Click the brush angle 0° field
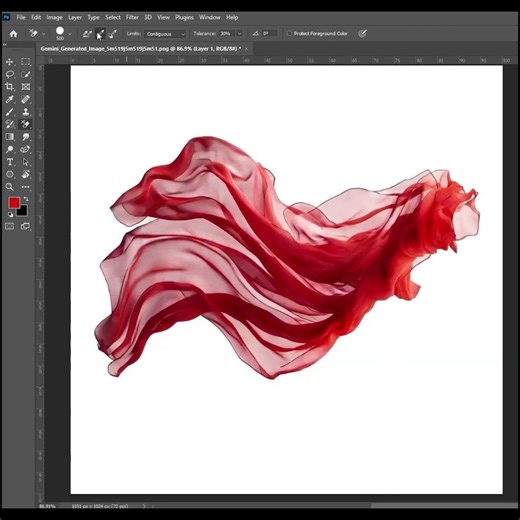Image resolution: width=520 pixels, height=520 pixels. 269,34
